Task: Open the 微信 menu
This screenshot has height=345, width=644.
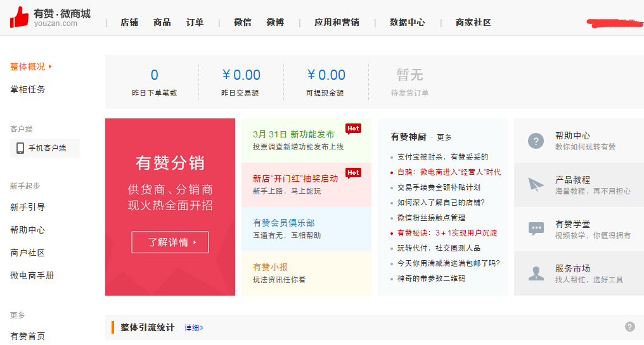Action: 242,22
